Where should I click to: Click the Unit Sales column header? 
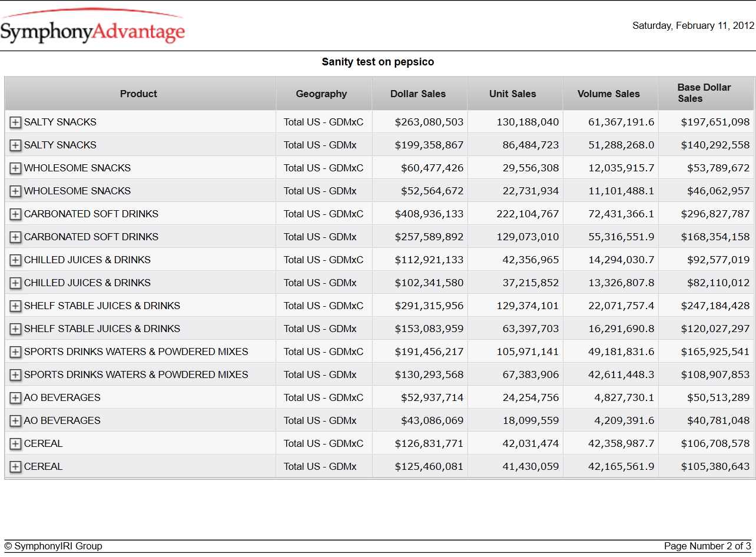click(x=515, y=94)
